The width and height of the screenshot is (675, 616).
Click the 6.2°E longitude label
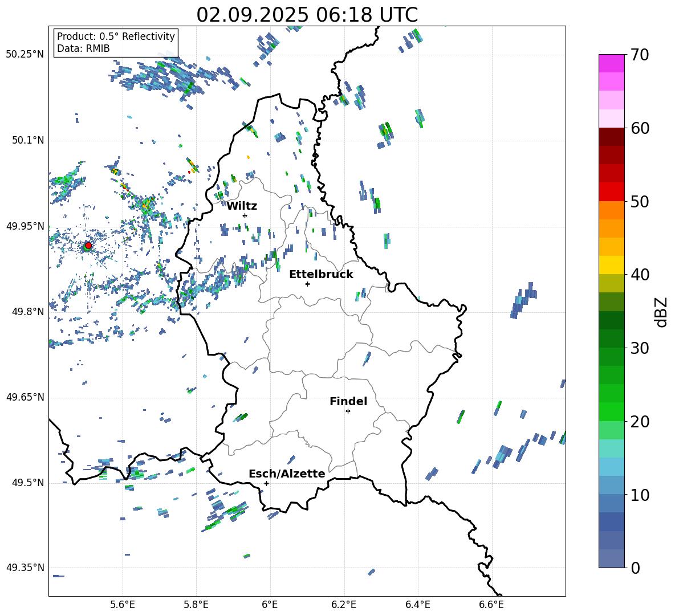tap(344, 605)
